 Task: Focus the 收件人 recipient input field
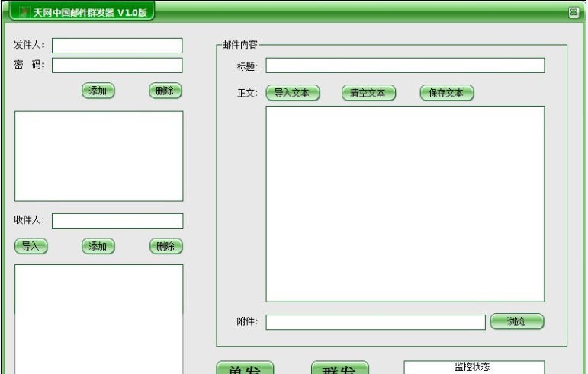(x=117, y=220)
